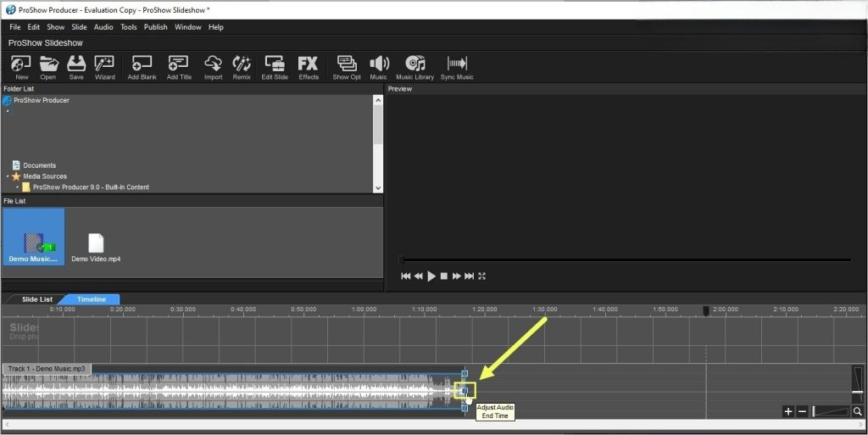Click the Folder List scroll down arrow
Screen dimensions: 868x435
(x=378, y=187)
